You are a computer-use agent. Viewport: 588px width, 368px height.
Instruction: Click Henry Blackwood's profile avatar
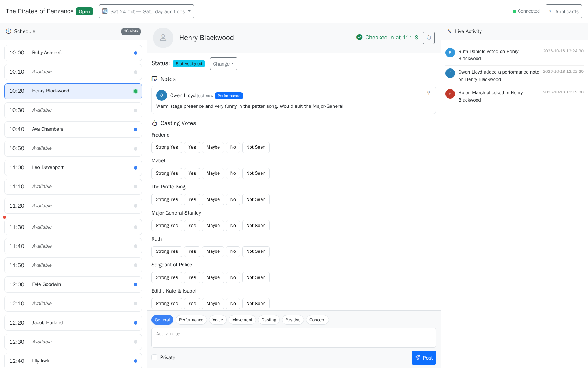pyautogui.click(x=163, y=38)
